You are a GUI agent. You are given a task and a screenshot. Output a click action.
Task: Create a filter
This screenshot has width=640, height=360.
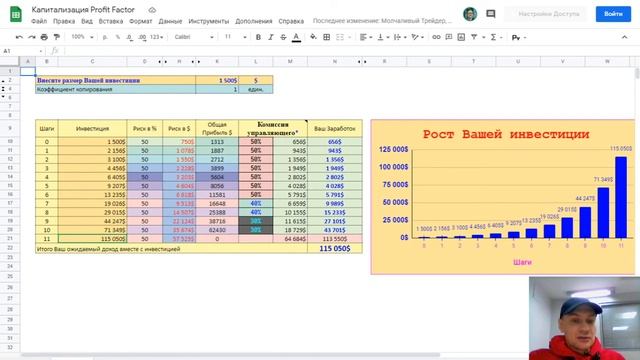474,37
